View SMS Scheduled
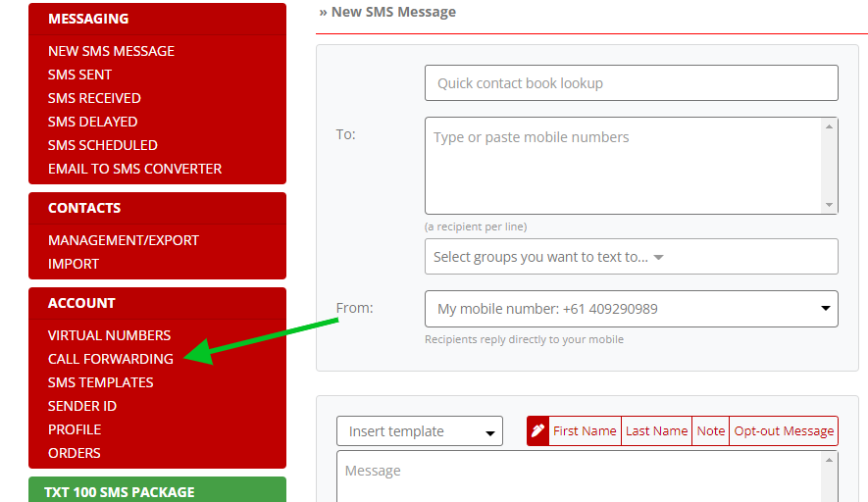This screenshot has width=868, height=502. tap(102, 145)
